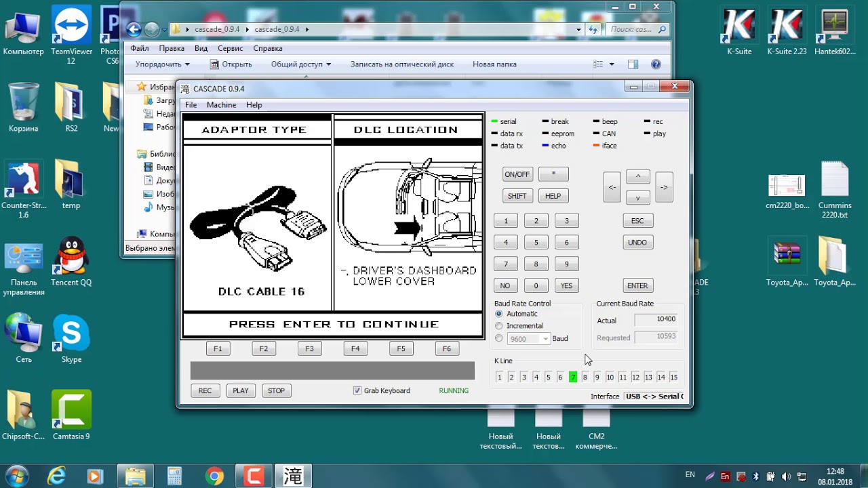868x488 pixels.
Task: Launch K-Suite desktop shortcut
Action: click(x=739, y=31)
